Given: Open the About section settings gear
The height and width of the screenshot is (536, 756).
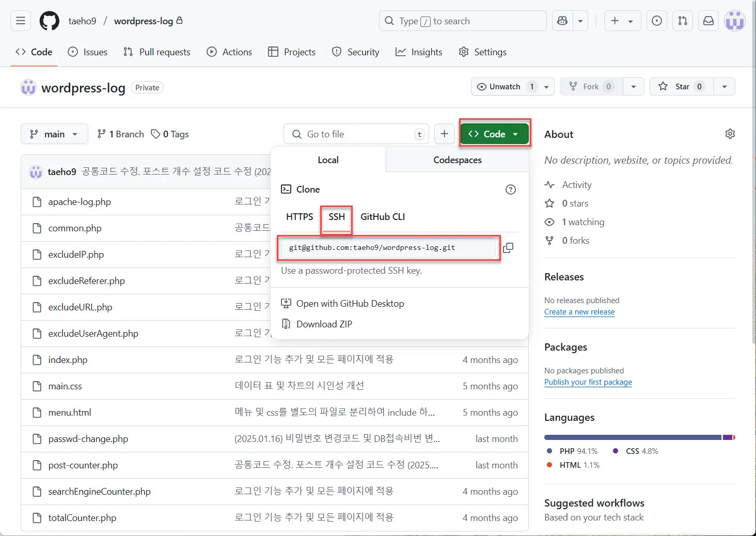Looking at the screenshot, I should pyautogui.click(x=730, y=134).
